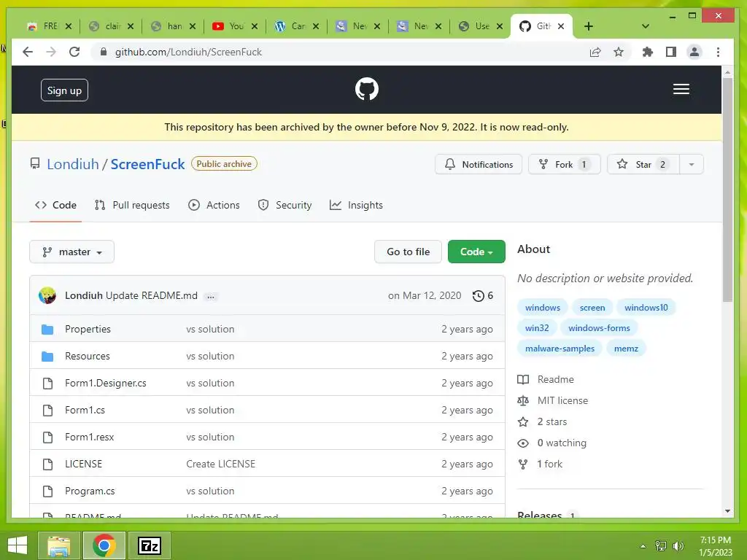Click the memz topic tag
Screen dimensions: 747x560
[626, 349]
